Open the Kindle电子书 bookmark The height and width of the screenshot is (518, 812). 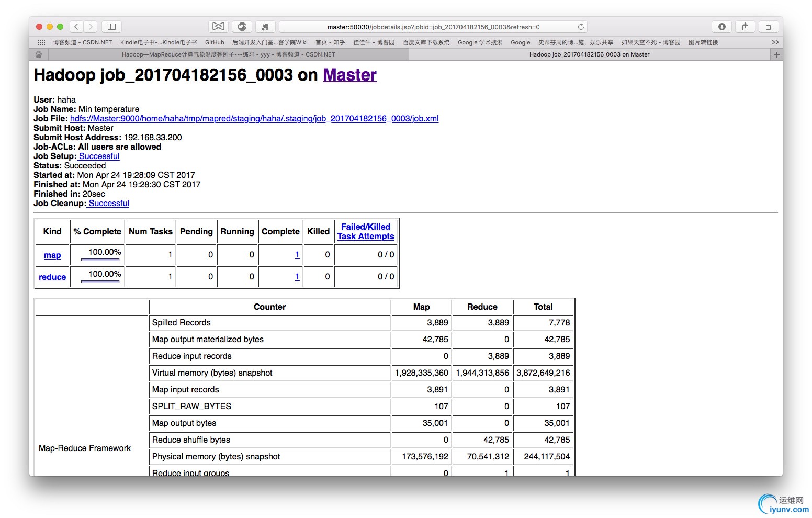[x=159, y=42]
